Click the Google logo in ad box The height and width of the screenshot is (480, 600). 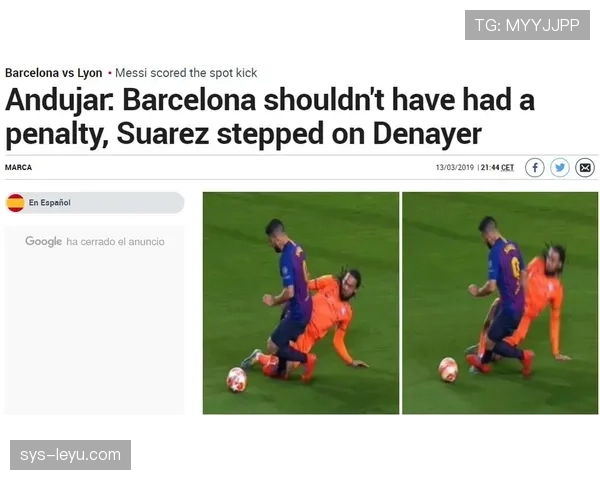click(x=43, y=242)
